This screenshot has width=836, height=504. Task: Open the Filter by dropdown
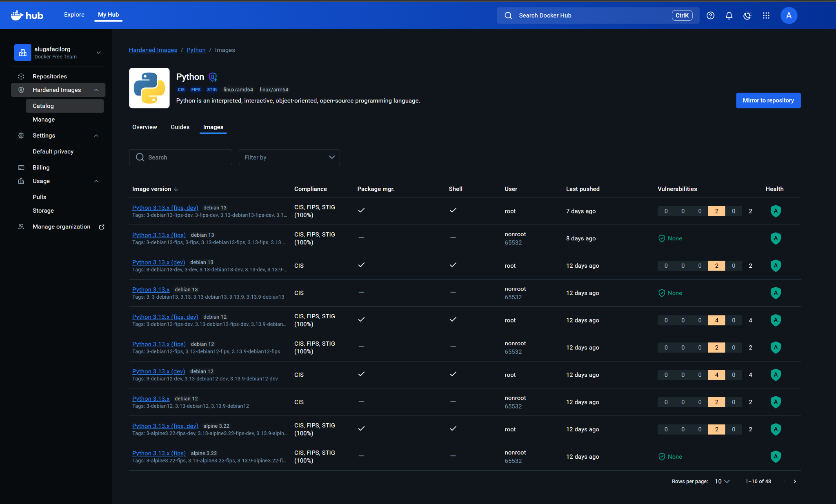click(289, 157)
